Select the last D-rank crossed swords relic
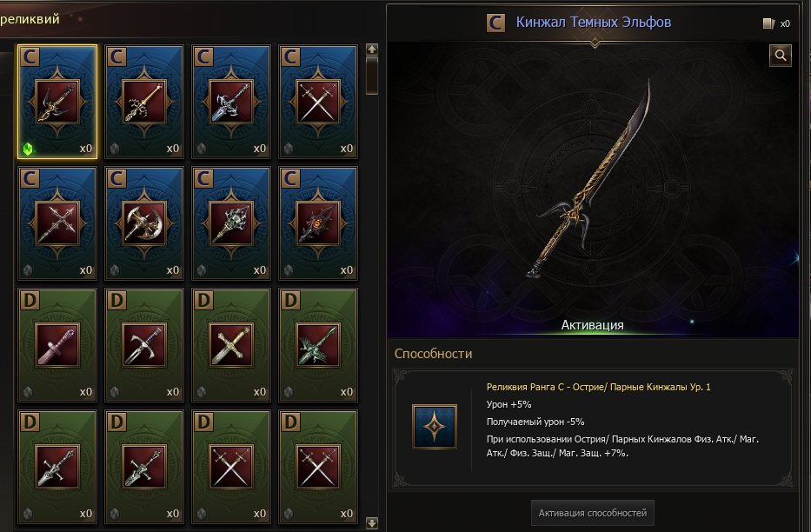The height and width of the screenshot is (532, 811). pyautogui.click(x=317, y=467)
